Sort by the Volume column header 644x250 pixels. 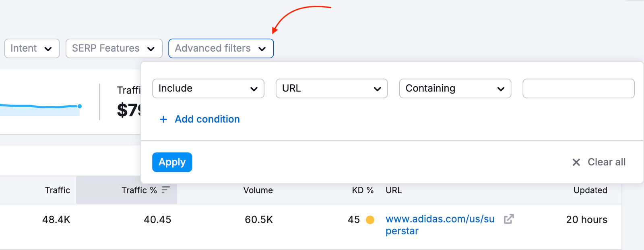pos(258,190)
